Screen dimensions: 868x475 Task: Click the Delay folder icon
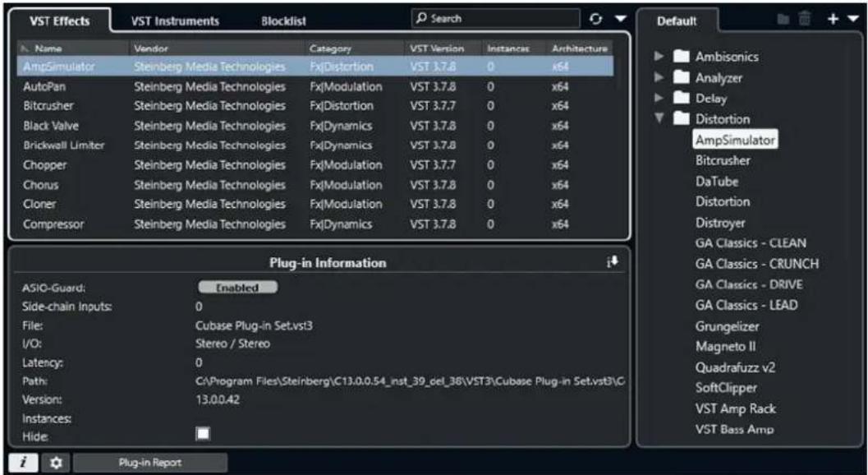point(682,98)
